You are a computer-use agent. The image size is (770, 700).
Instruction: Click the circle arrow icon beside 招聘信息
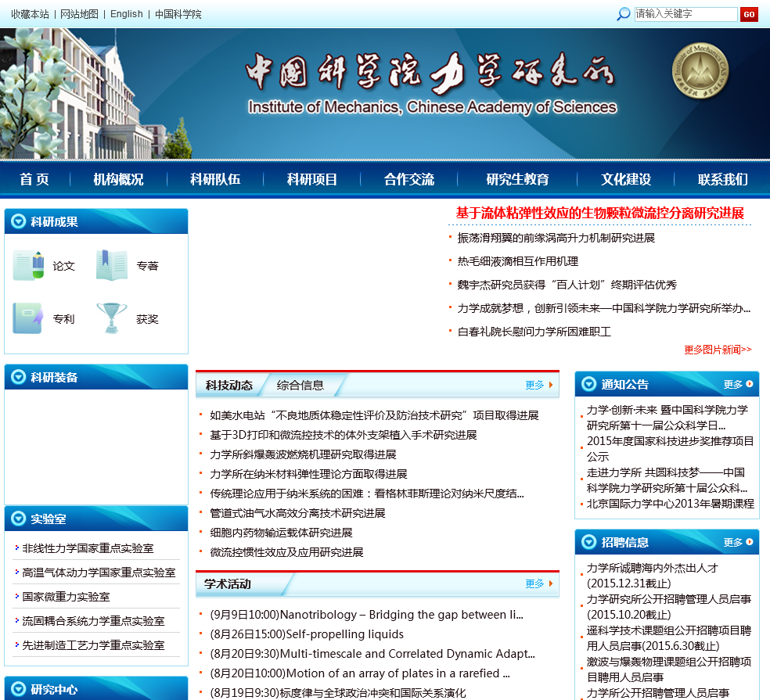click(588, 542)
